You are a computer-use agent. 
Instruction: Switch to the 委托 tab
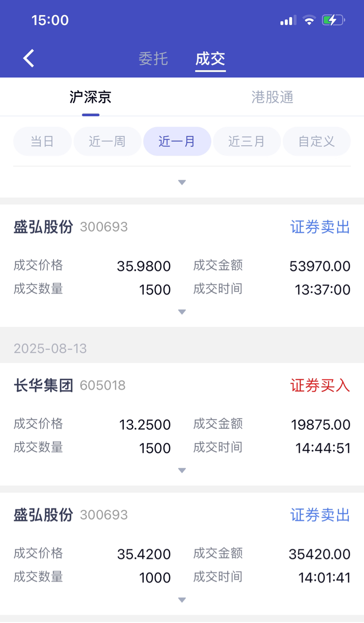(153, 59)
